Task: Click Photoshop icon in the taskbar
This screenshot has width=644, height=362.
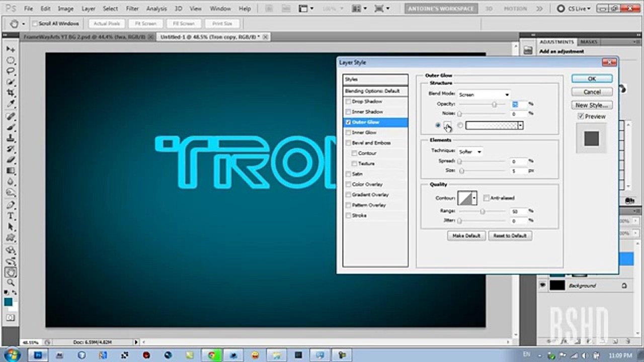Action: (x=38, y=355)
